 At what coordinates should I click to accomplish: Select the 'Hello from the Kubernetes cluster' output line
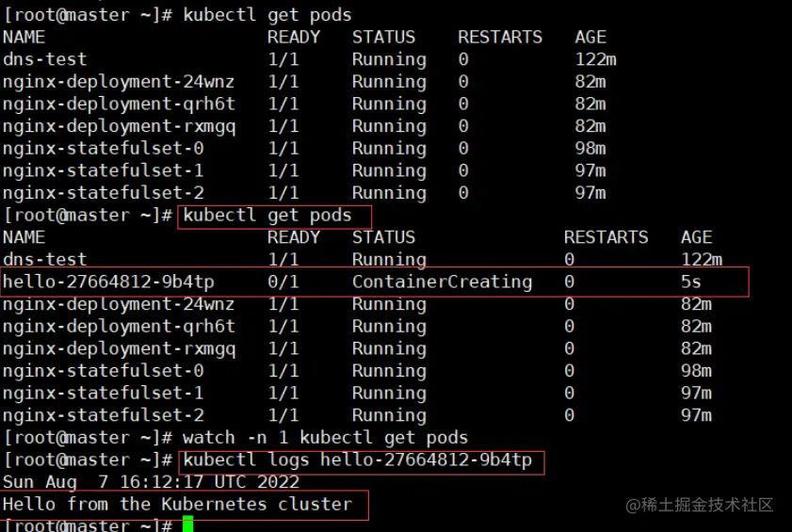coord(177,504)
